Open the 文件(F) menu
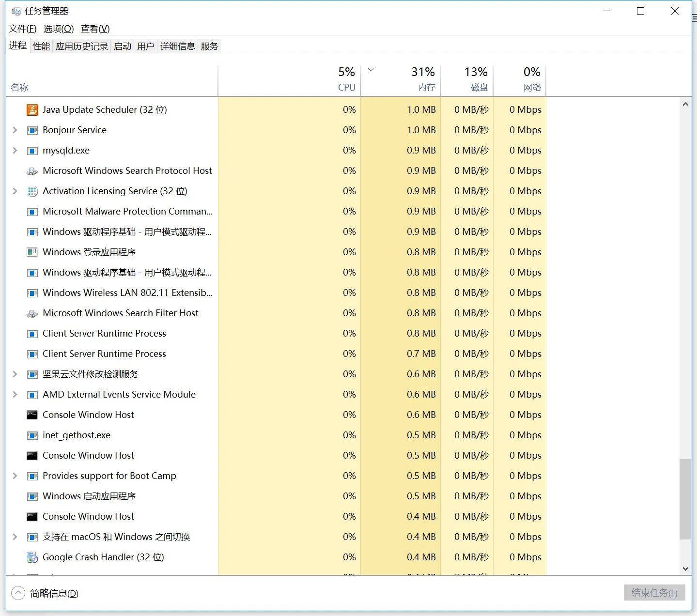This screenshot has width=697, height=616. click(23, 29)
